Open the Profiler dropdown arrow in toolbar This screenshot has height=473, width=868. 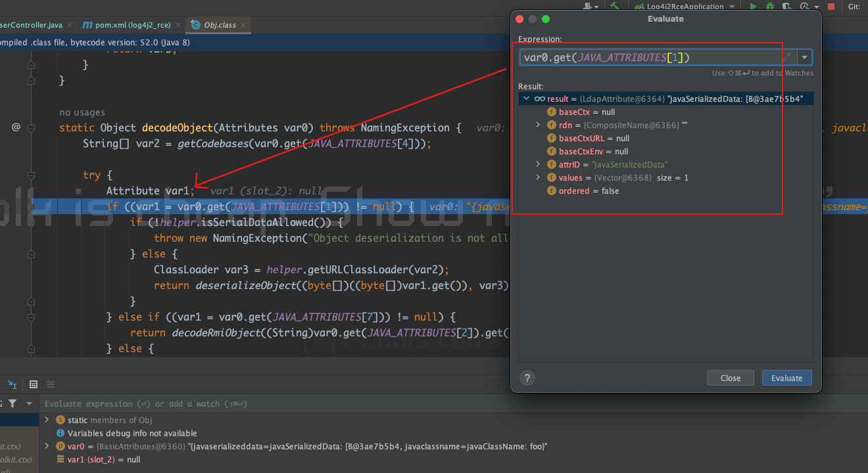(817, 7)
